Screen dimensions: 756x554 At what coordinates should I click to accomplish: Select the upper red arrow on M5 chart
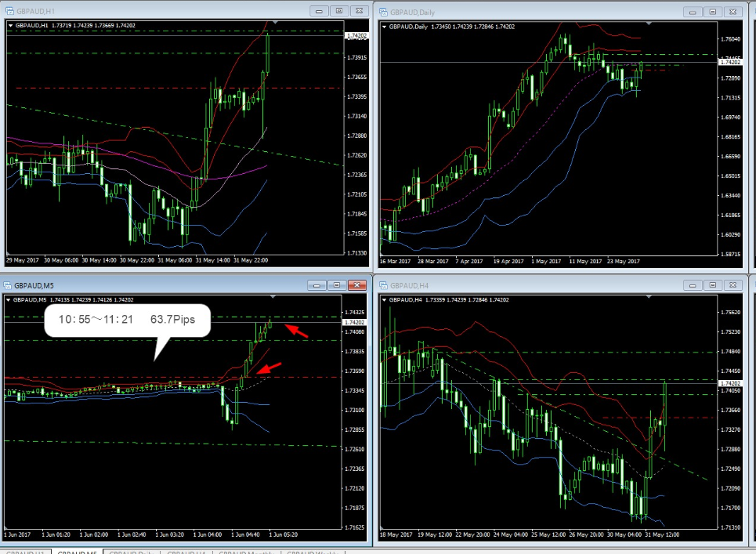[295, 331]
